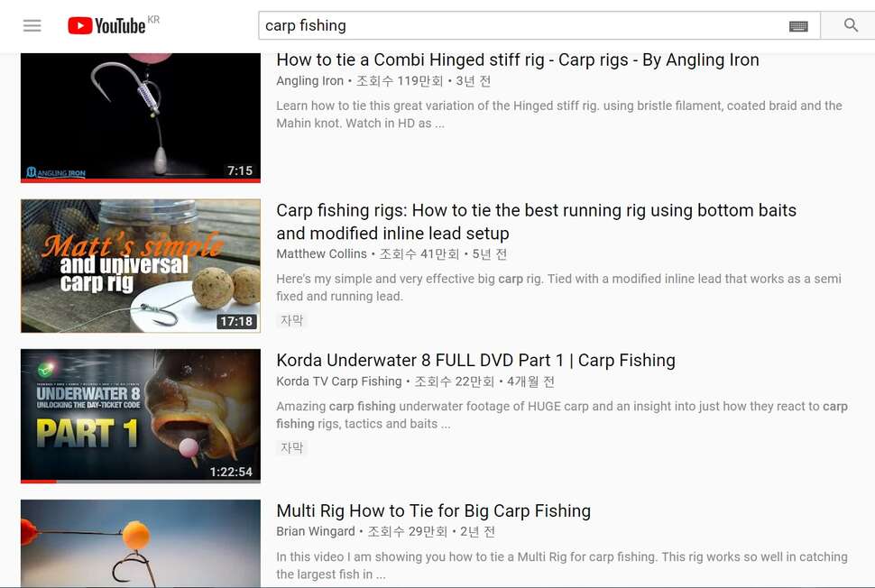
Task: Open title 'Multi Rig How to Tie for Big Carp Fishing'
Action: click(x=434, y=511)
